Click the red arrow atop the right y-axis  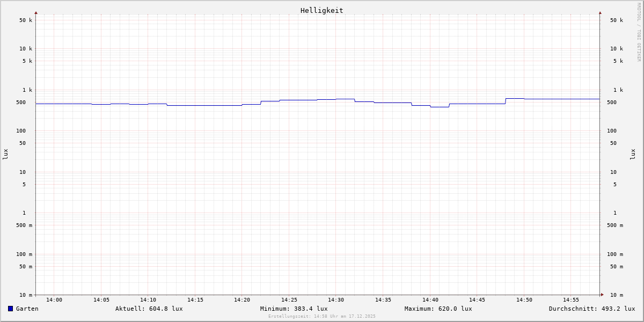(600, 13)
